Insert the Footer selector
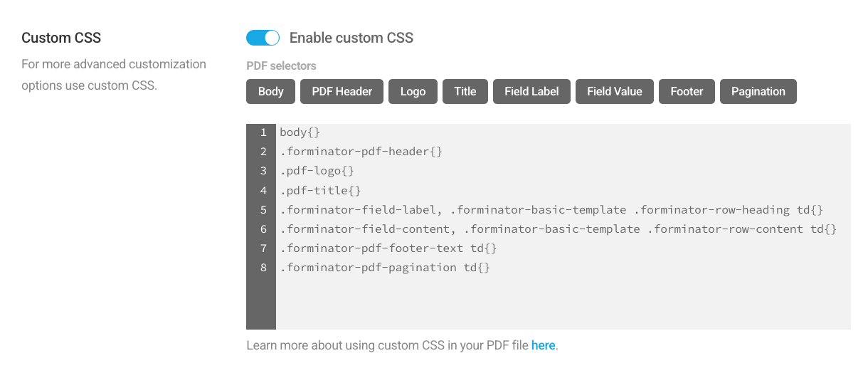This screenshot has width=868, height=378. tap(687, 91)
